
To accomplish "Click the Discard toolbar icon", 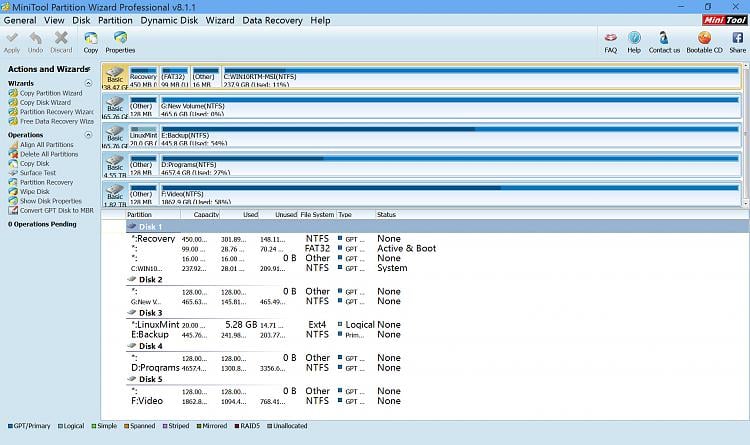I will (61, 42).
